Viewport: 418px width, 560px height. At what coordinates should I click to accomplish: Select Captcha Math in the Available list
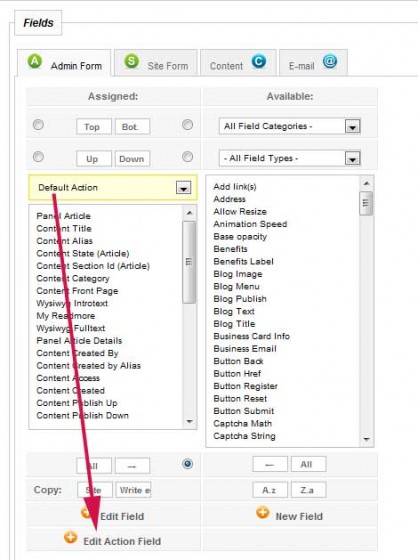pos(243,424)
